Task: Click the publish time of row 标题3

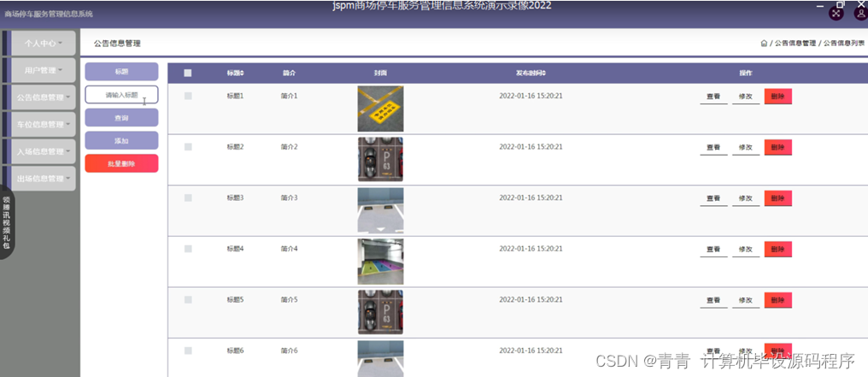Action: (531, 197)
